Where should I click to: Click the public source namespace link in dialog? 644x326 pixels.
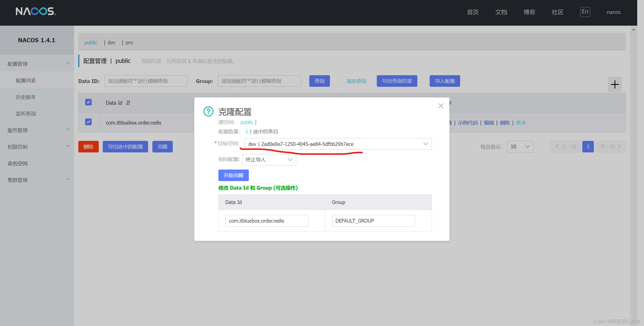[247, 122]
